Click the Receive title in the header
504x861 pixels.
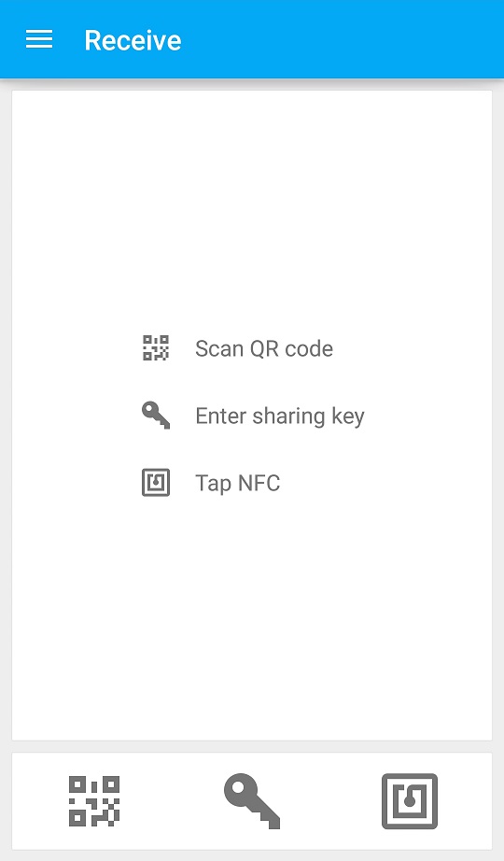[133, 40]
